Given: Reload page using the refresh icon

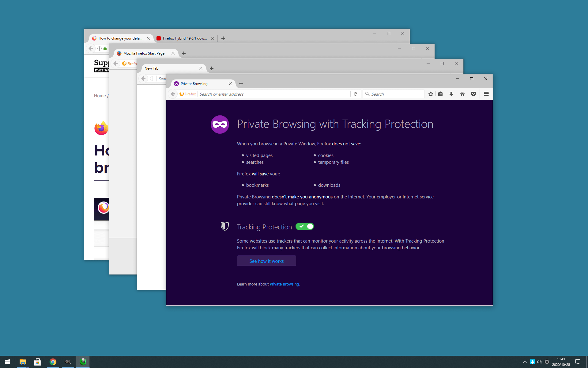Looking at the screenshot, I should point(355,94).
